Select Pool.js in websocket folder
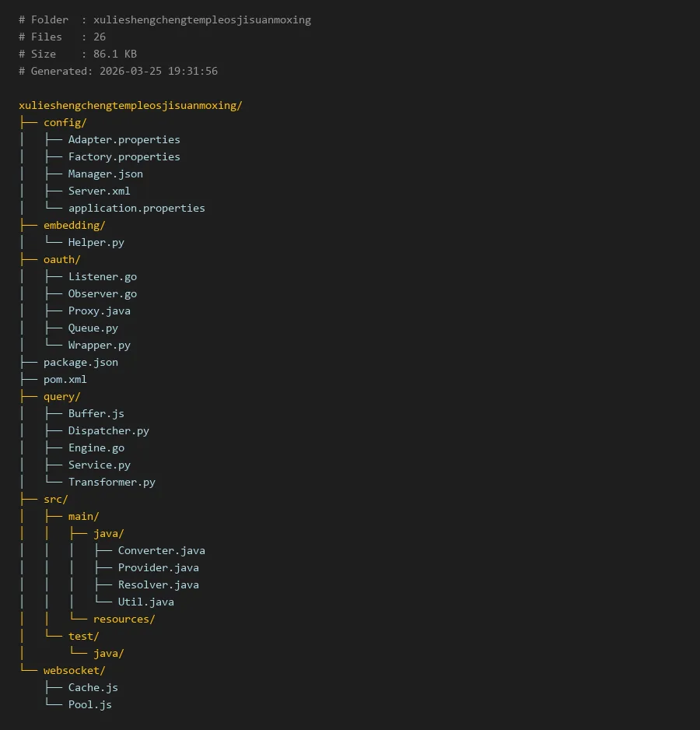The width and height of the screenshot is (700, 730). 89,704
